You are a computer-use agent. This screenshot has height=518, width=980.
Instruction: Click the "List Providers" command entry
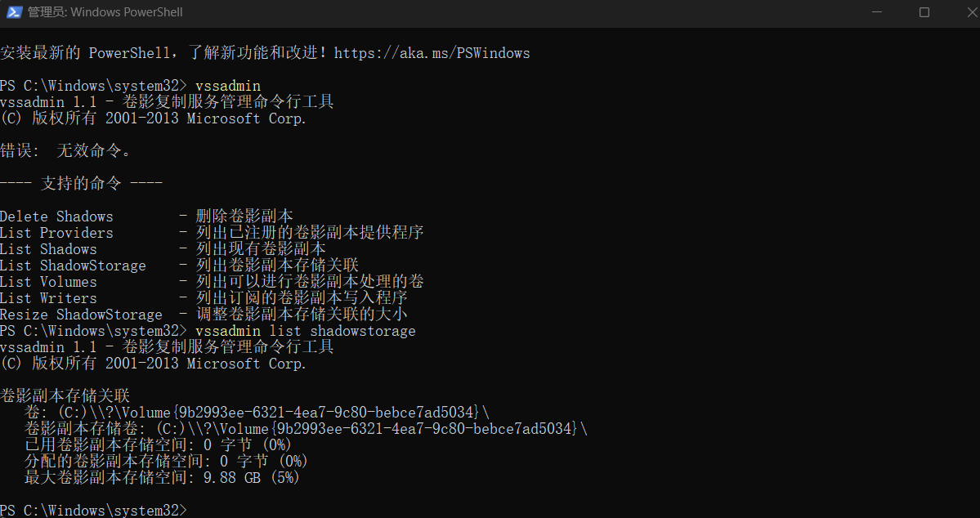[x=56, y=233]
